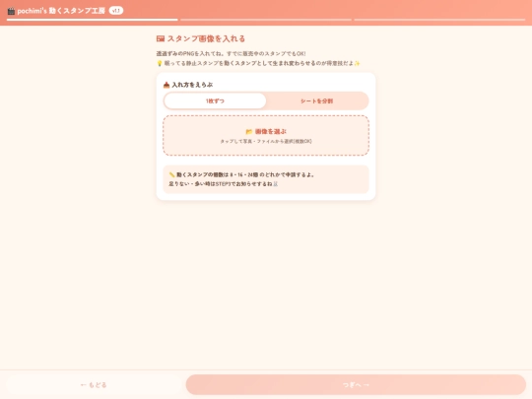Proceed with the つぎへ button

(356, 385)
